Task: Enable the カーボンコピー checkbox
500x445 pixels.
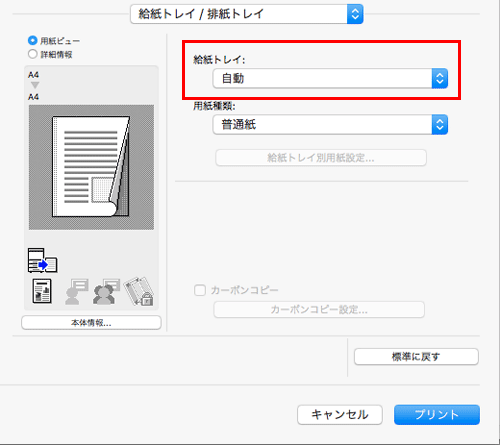Action: (200, 290)
